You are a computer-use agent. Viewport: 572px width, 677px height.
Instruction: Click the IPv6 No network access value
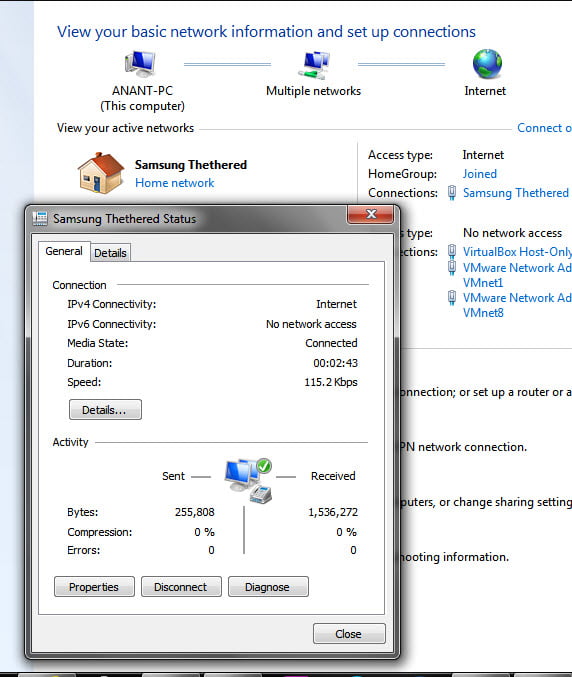pyautogui.click(x=311, y=324)
